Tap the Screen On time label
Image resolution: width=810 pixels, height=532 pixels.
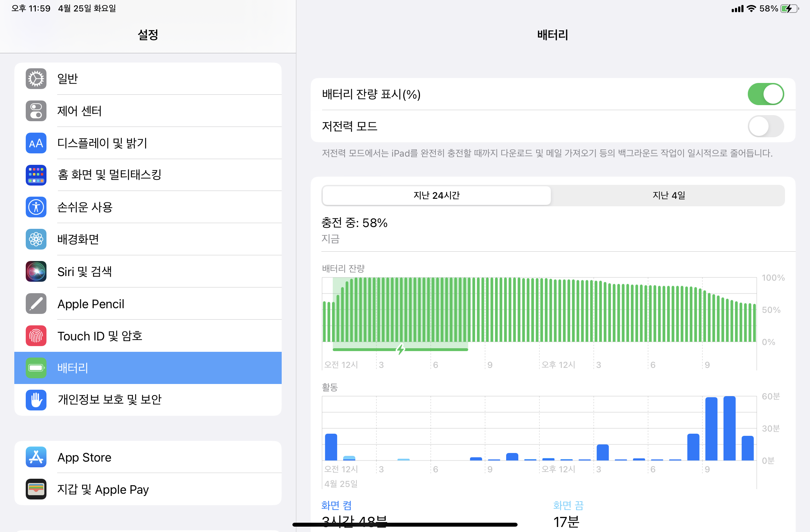tap(336, 506)
